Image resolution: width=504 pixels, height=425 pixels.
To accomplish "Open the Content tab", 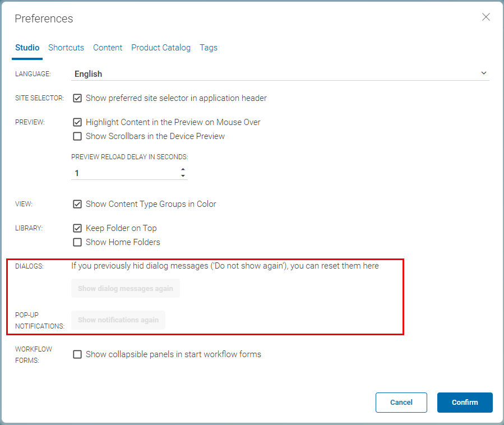I will tap(108, 48).
